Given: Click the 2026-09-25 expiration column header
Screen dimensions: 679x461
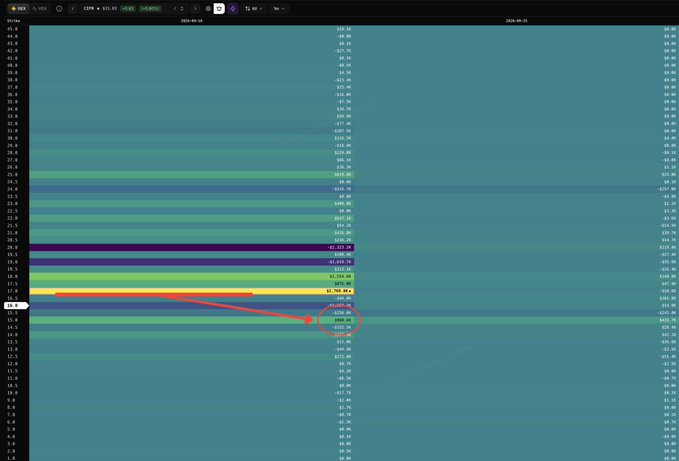Looking at the screenshot, I should (517, 21).
